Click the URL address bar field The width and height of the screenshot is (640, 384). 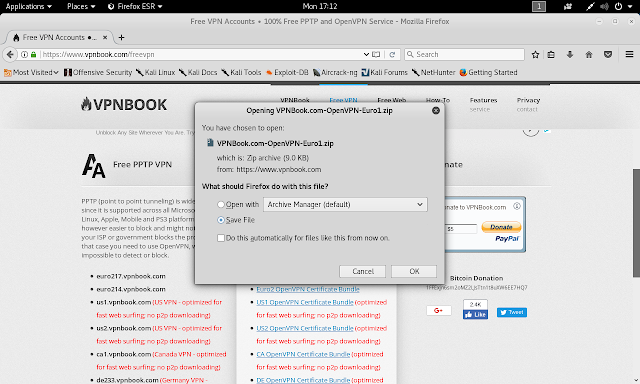tap(200, 54)
